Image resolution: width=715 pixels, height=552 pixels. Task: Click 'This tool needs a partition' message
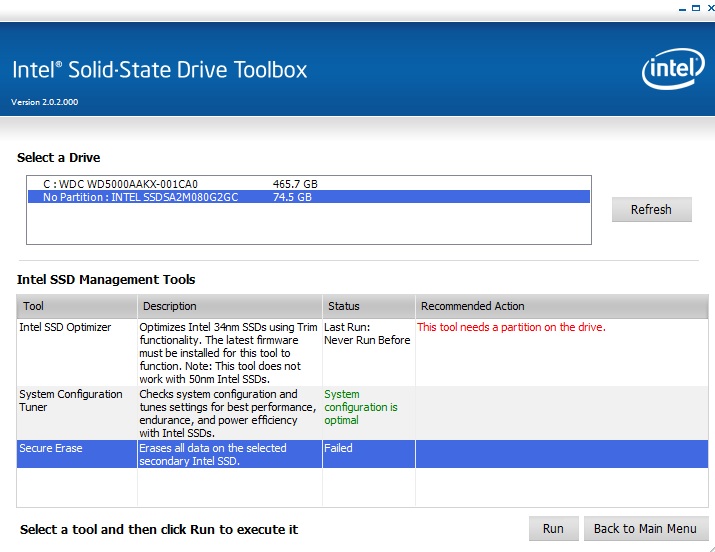click(511, 327)
